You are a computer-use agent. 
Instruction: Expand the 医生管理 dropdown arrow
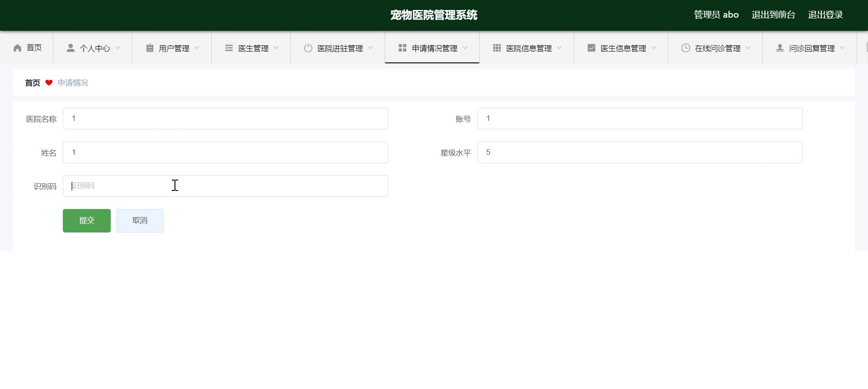[x=276, y=47]
